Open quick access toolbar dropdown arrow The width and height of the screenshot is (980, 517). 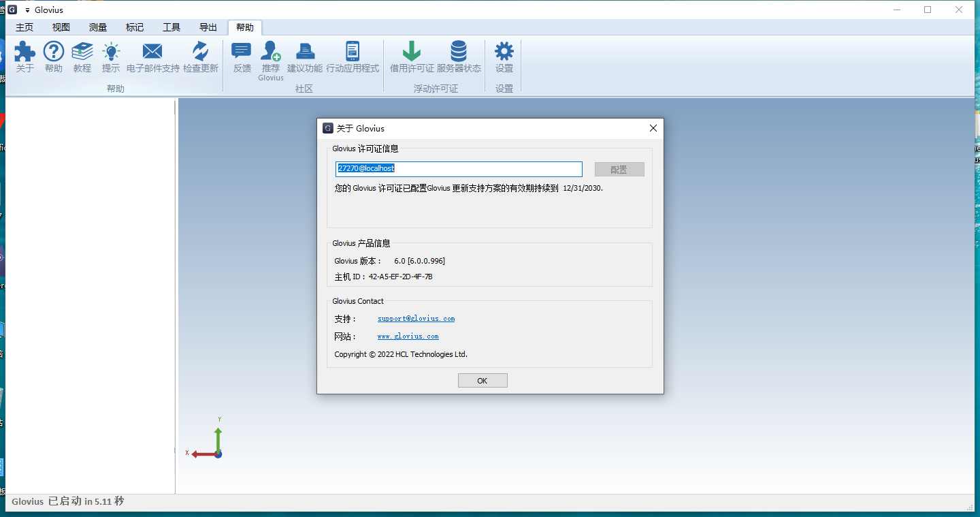click(27, 10)
